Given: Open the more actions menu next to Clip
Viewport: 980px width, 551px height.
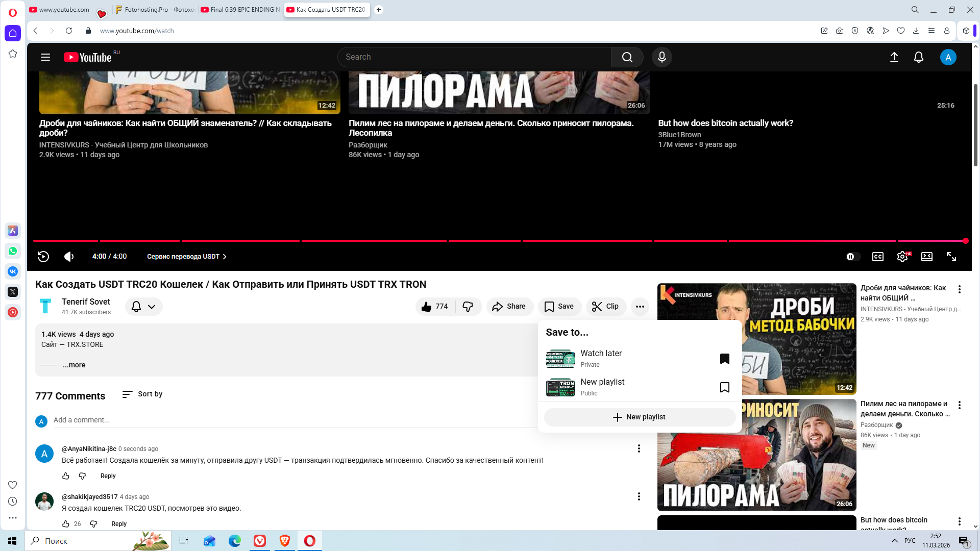Looking at the screenshot, I should pyautogui.click(x=640, y=307).
